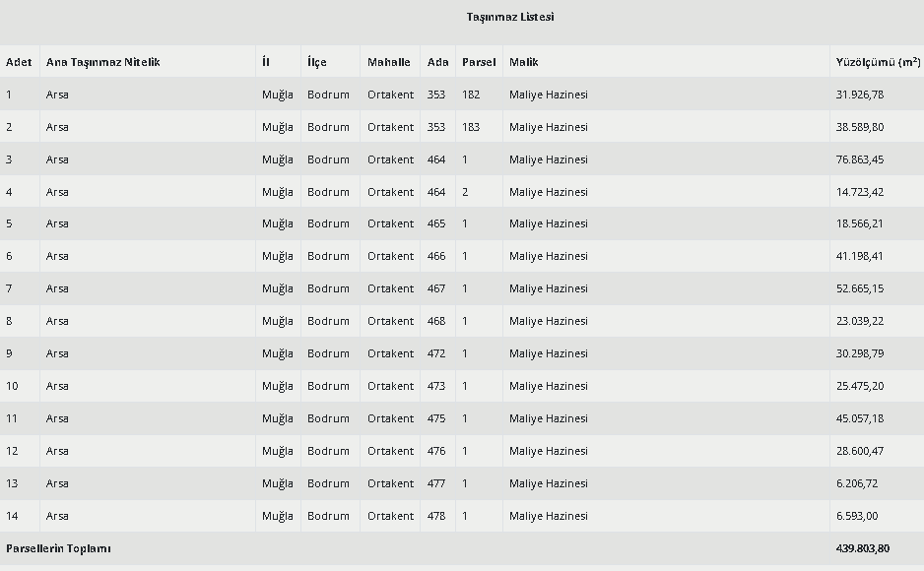The height and width of the screenshot is (571, 924).
Task: Click the Parsel column header
Action: pos(479,62)
